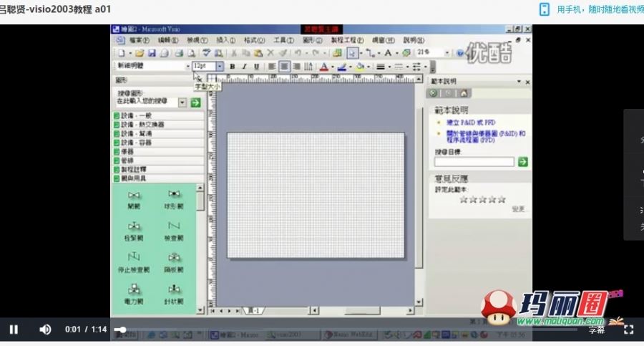Expand the 設備 - 一般 stencil
This screenshot has width=644, height=346.
[x=159, y=115]
